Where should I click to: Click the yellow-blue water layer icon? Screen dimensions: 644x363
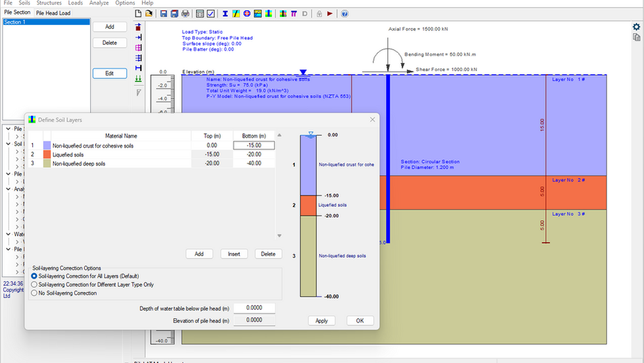(257, 14)
